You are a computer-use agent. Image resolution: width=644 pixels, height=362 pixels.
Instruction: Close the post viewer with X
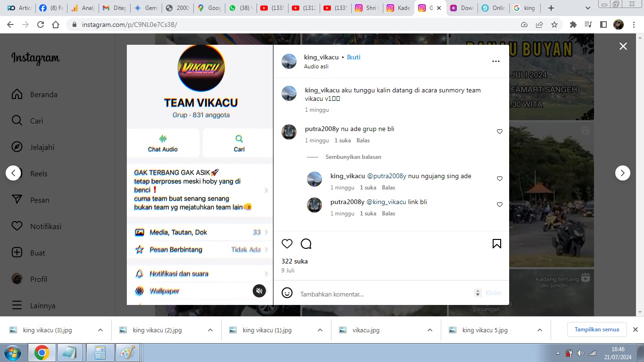click(623, 46)
